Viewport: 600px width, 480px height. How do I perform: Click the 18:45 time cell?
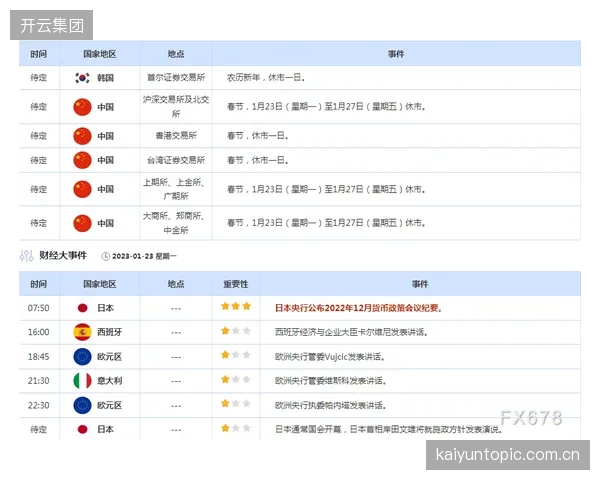(x=39, y=357)
